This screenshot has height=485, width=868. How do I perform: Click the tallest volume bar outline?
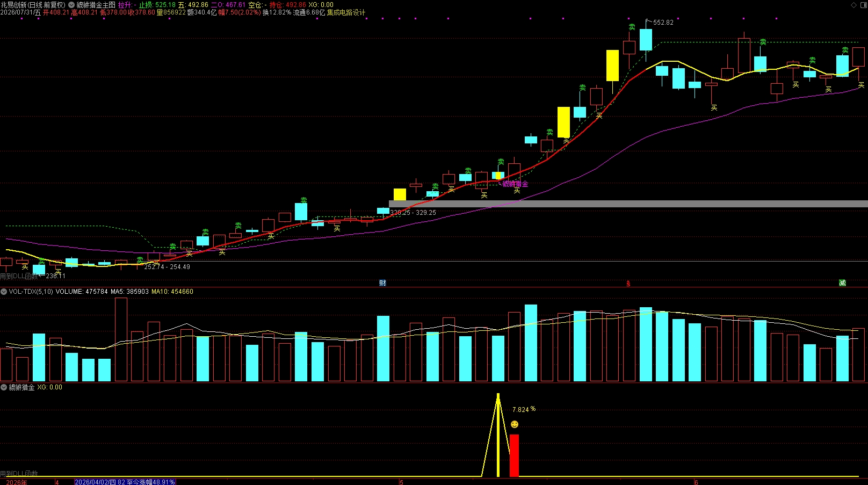[121, 339]
